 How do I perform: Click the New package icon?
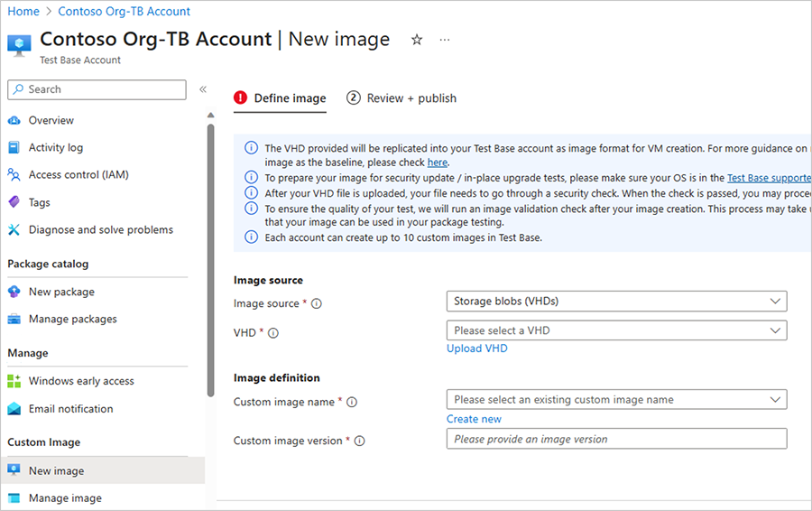14,292
